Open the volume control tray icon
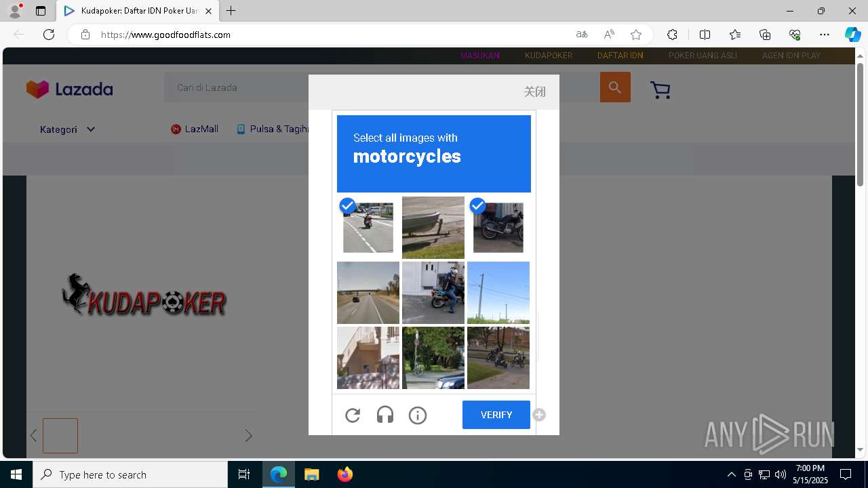868x488 pixels. click(781, 474)
